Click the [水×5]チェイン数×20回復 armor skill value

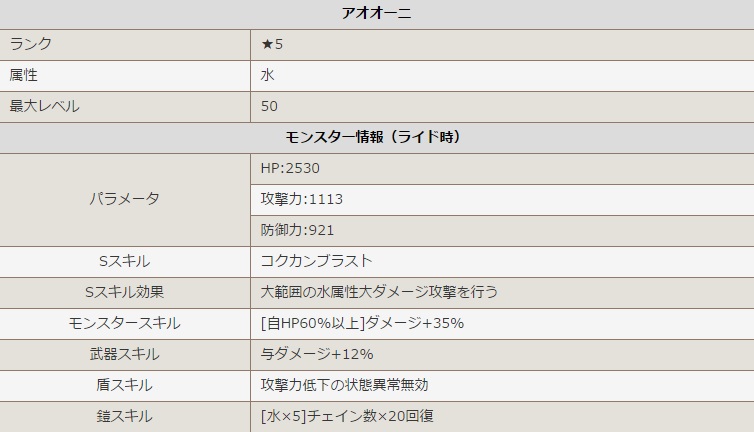click(346, 416)
